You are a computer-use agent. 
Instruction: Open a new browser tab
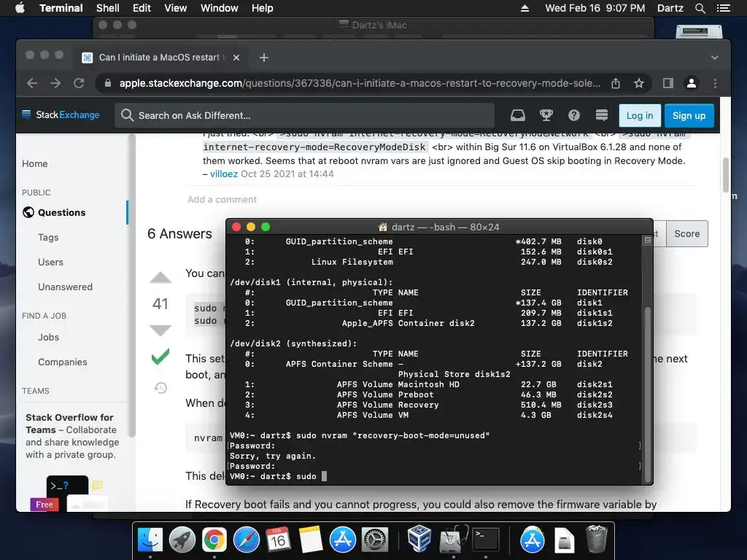click(263, 58)
